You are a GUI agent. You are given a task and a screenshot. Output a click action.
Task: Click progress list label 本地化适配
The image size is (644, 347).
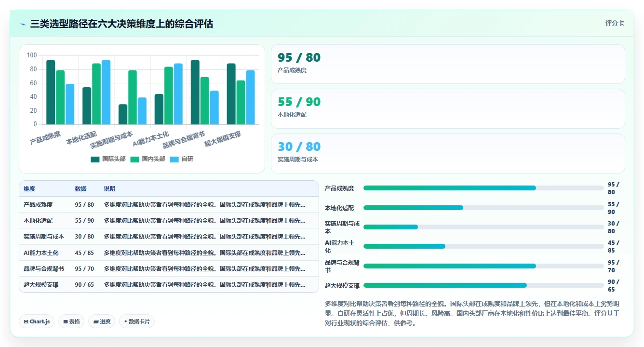tap(339, 208)
